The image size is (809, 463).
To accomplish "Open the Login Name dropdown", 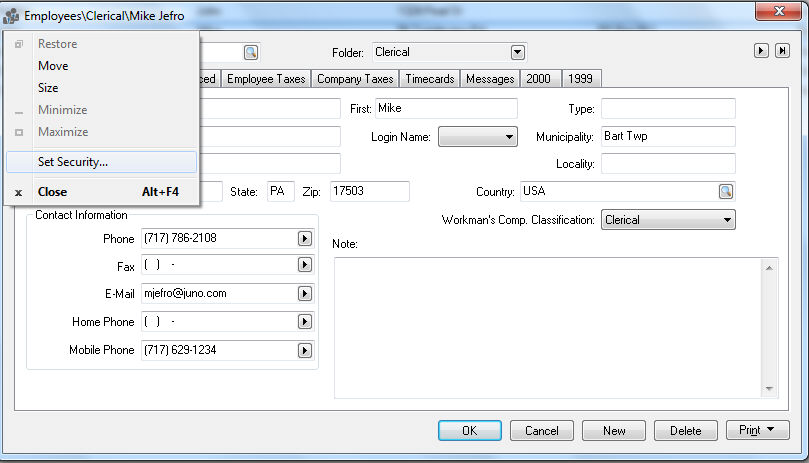I will pyautogui.click(x=509, y=137).
